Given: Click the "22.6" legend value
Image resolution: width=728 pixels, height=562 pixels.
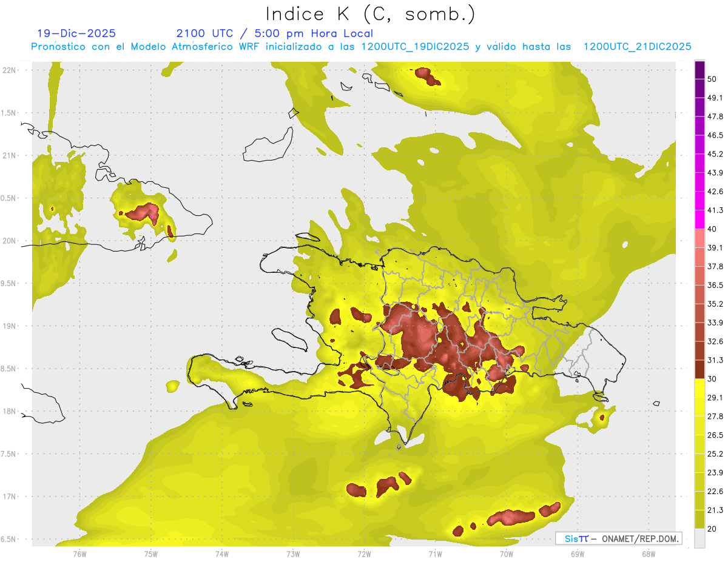Looking at the screenshot, I should click(715, 492).
